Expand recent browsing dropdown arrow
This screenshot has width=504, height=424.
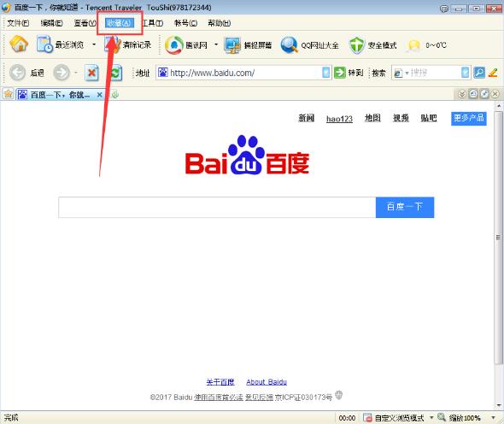pos(94,44)
